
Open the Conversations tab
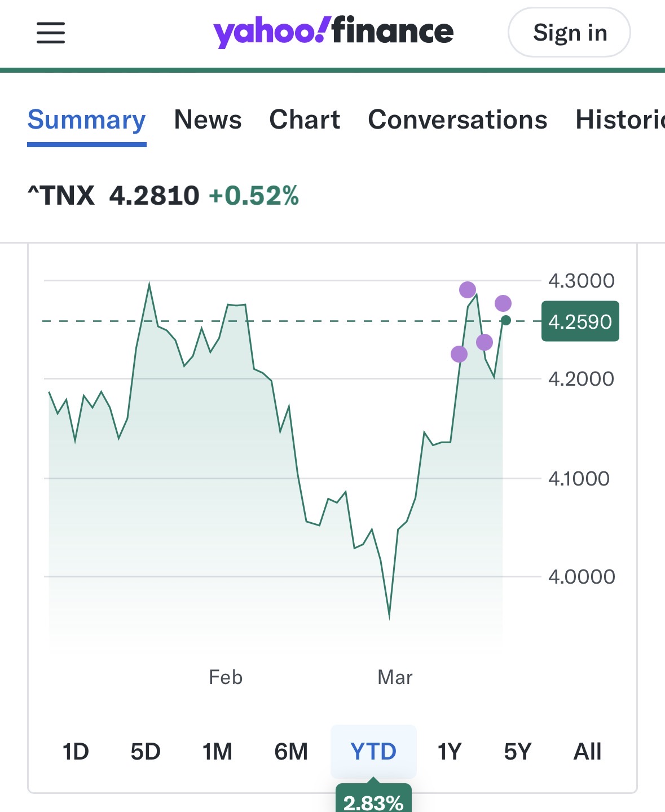pos(457,120)
